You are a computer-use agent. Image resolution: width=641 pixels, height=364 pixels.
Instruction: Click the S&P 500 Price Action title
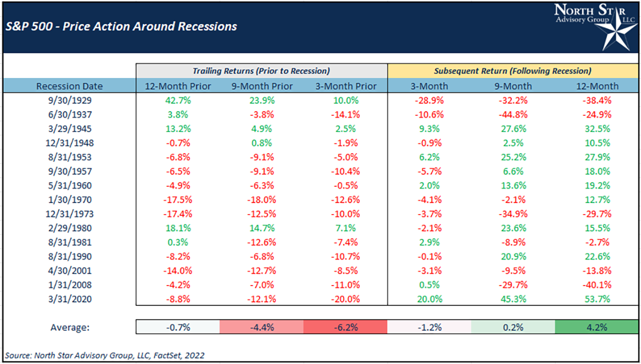tap(120, 26)
